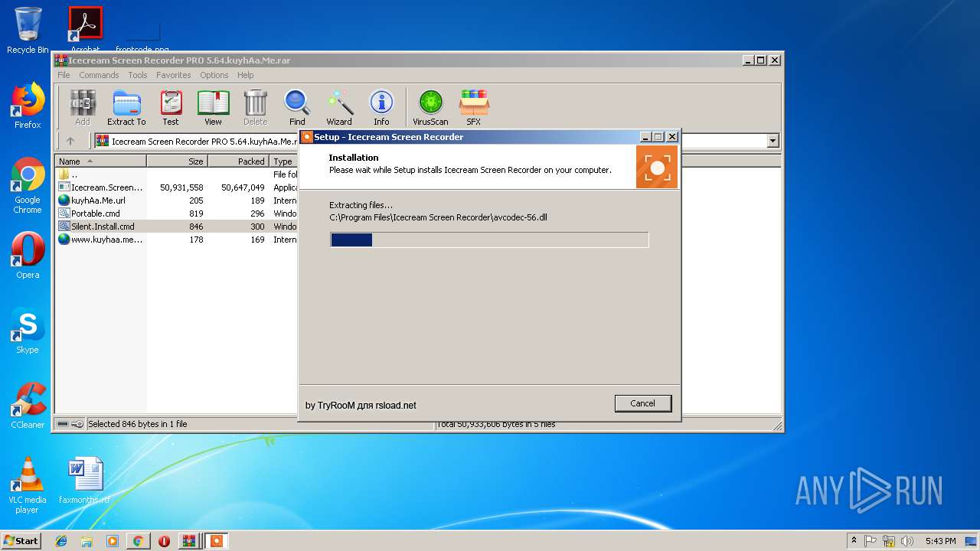Image resolution: width=980 pixels, height=551 pixels.
Task: Open Windows Explorer in the taskbar
Action: tap(87, 541)
